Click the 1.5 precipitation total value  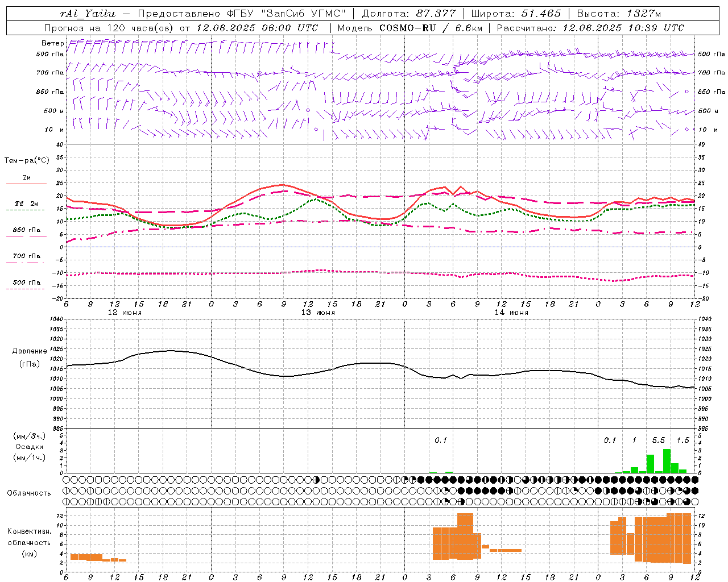tap(682, 440)
